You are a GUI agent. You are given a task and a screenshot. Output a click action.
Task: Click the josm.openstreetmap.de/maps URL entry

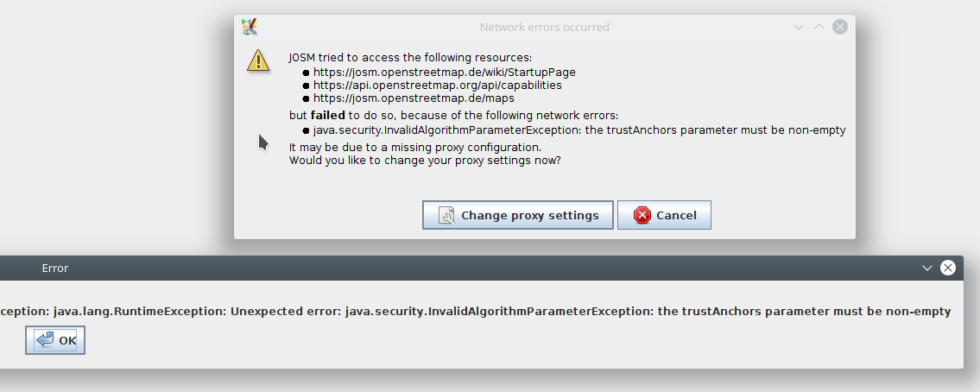click(x=414, y=98)
